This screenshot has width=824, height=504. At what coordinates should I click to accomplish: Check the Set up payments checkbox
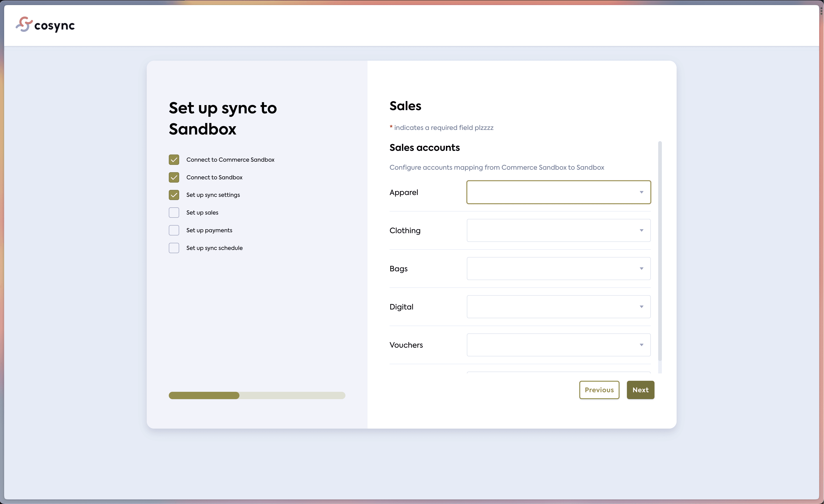click(174, 230)
